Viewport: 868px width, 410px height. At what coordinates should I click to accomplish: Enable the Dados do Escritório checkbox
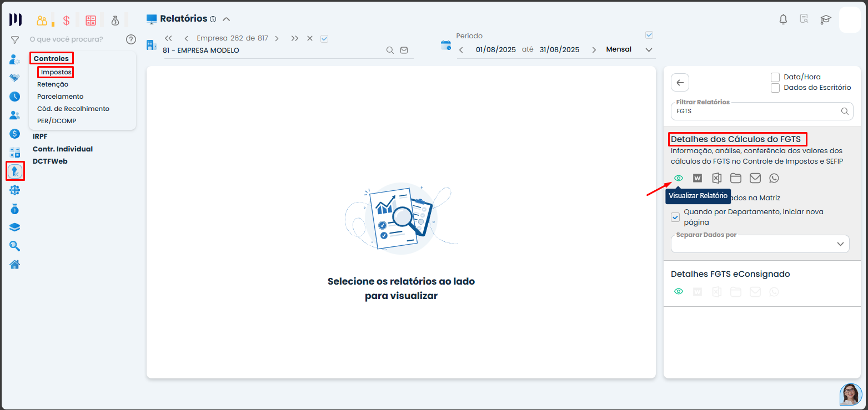pos(775,88)
